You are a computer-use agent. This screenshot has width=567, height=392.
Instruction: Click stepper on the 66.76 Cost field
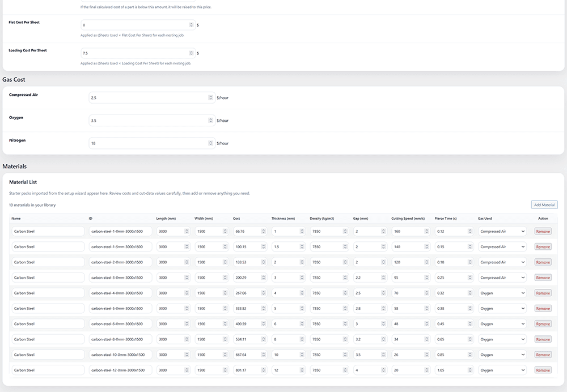coord(263,231)
